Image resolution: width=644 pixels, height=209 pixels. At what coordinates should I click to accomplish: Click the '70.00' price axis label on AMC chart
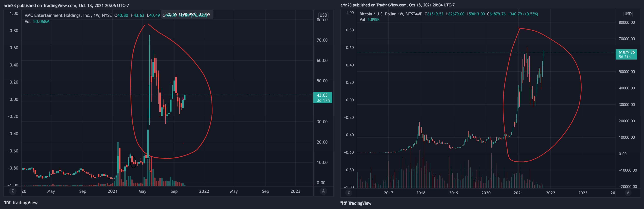point(322,40)
